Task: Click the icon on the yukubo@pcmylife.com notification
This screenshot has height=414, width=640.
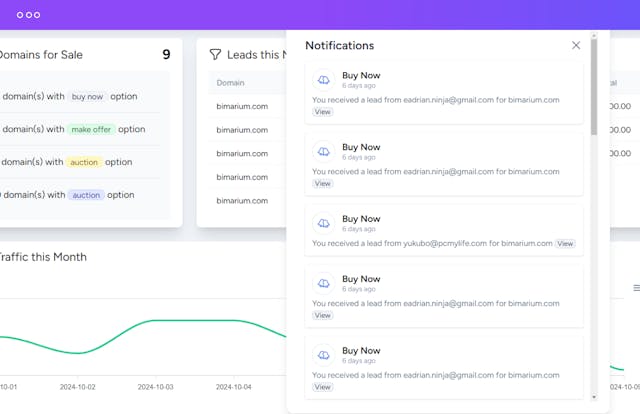Action: 323,223
